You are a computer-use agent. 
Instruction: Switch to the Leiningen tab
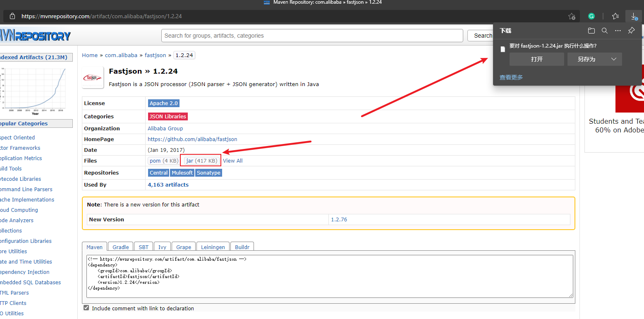coord(213,247)
